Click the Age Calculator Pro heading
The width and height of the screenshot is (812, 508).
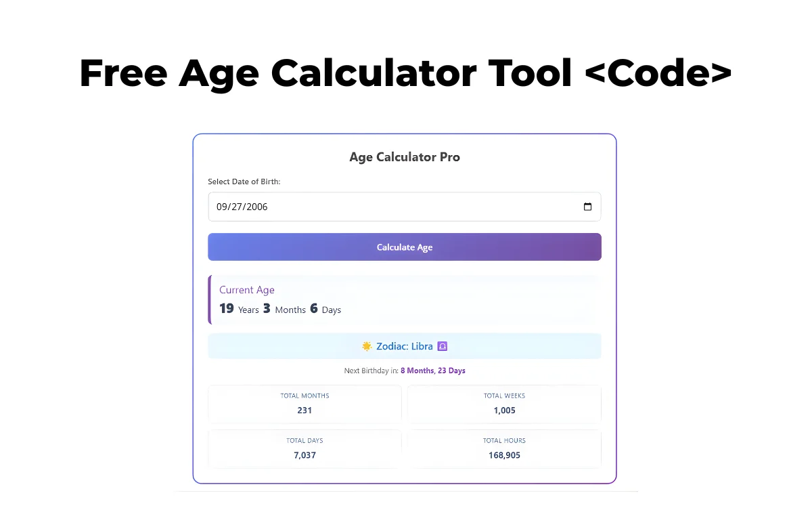(x=405, y=157)
